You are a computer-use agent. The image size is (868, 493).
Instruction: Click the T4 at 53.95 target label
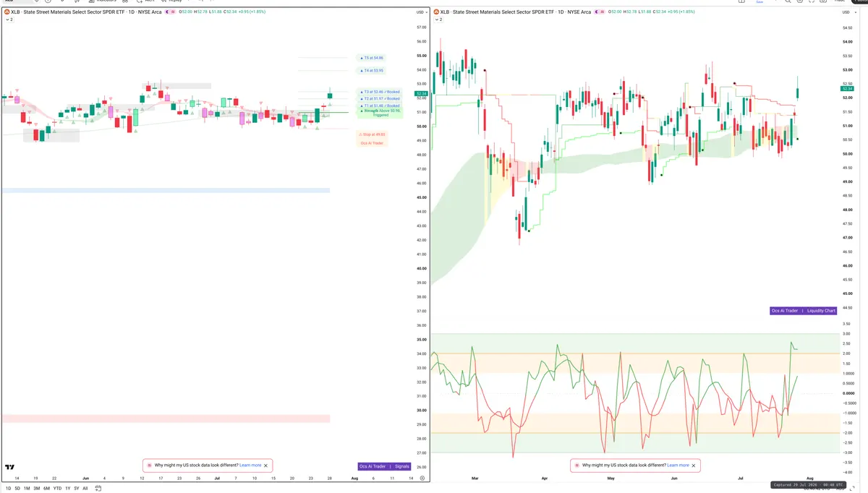(x=372, y=71)
